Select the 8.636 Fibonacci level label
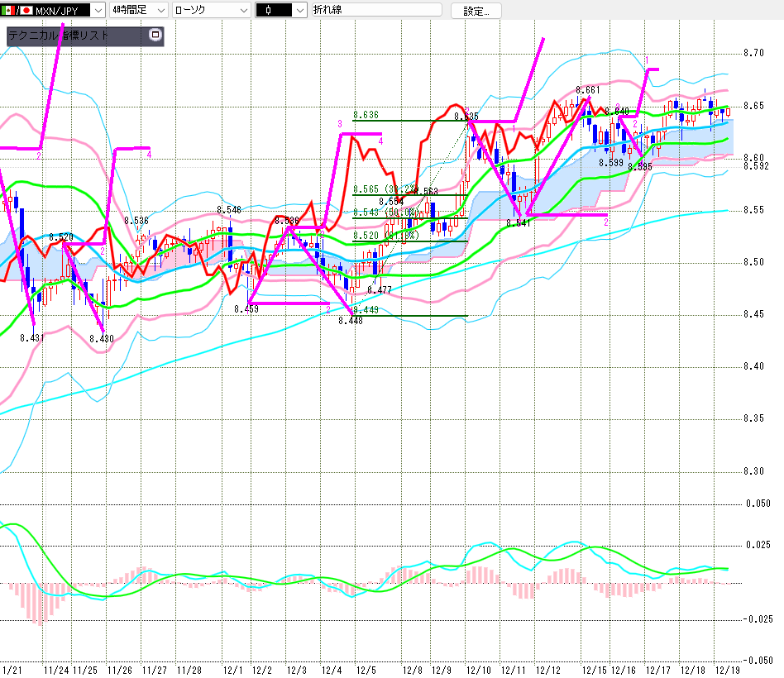 [x=366, y=115]
